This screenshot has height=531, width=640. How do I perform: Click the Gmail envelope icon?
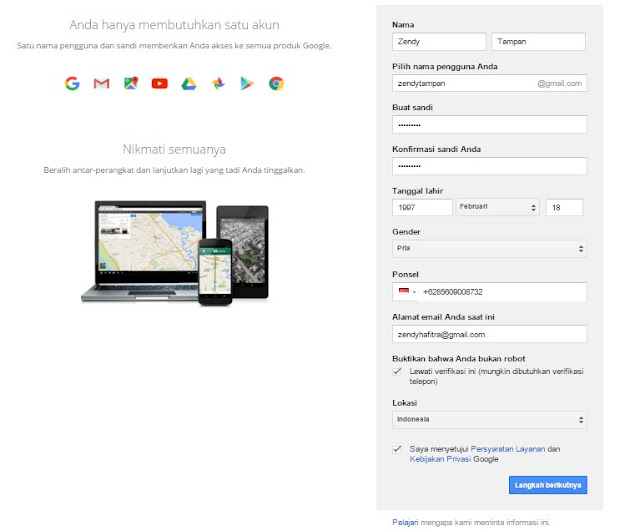[102, 83]
